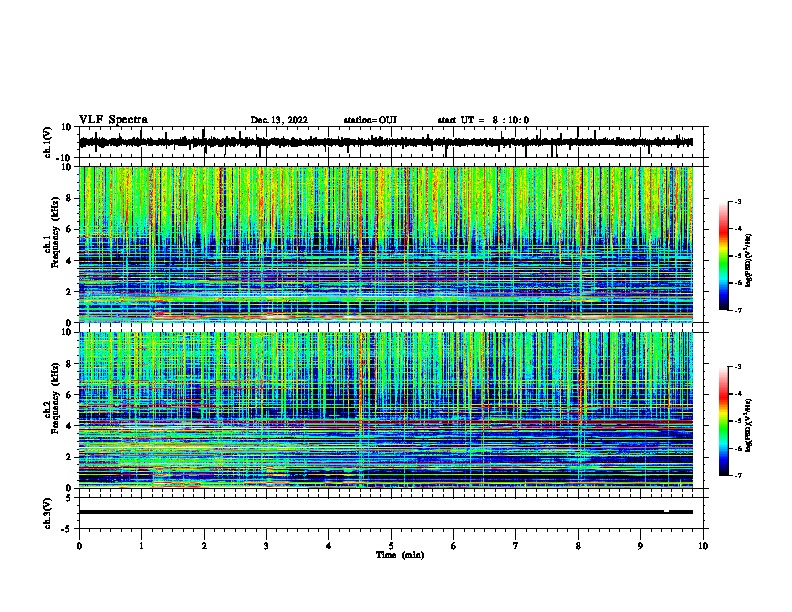The height and width of the screenshot is (612, 792).
Task: Click the "start UT = 8:10:0" header text
Action: pyautogui.click(x=483, y=120)
